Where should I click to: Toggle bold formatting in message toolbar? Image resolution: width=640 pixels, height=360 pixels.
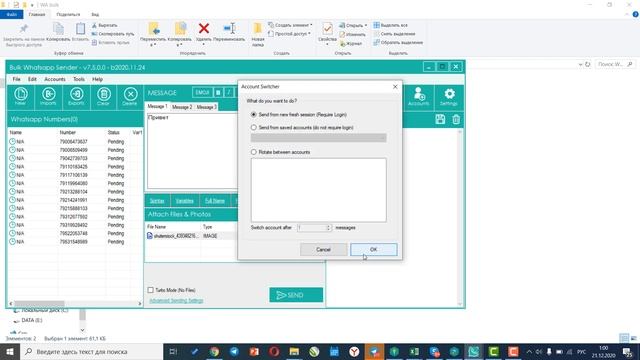[x=218, y=93]
